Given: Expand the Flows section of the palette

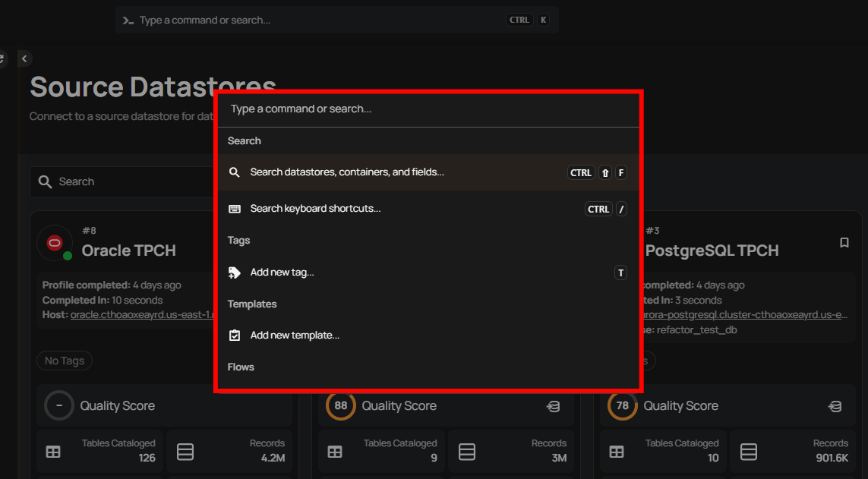Looking at the screenshot, I should point(241,367).
